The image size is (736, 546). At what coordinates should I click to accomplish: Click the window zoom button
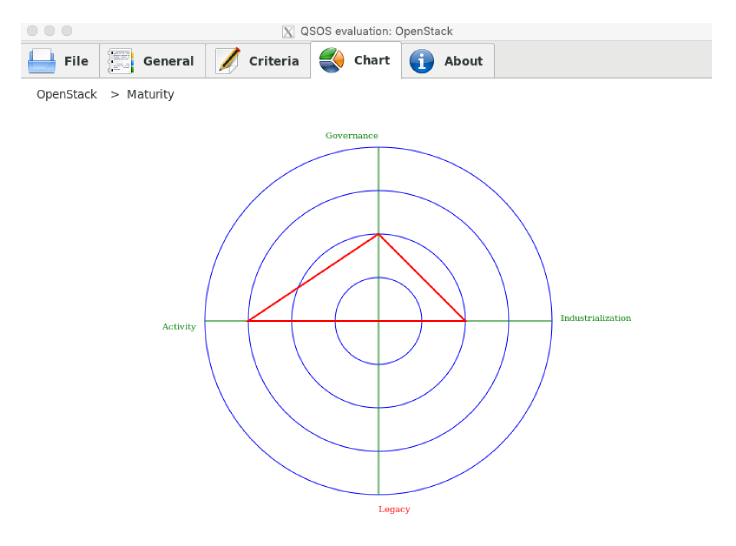[x=67, y=31]
